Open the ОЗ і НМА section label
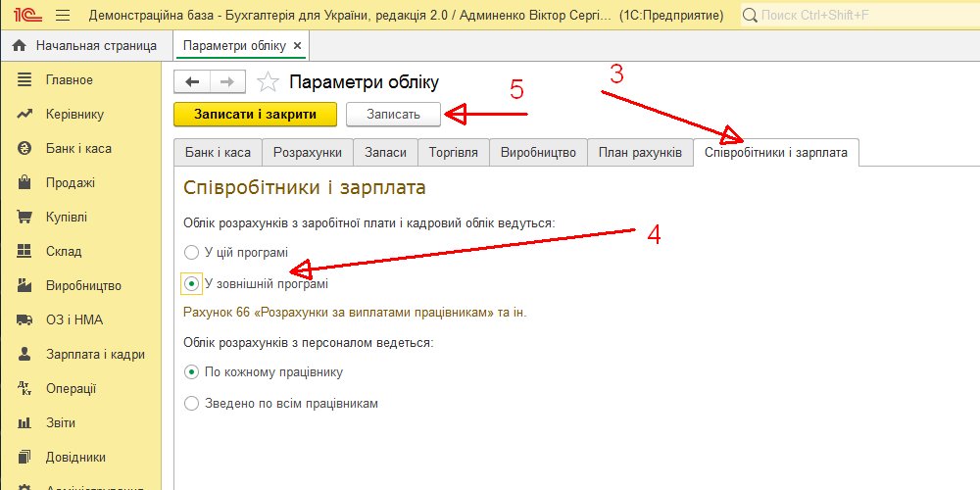Screen dimensions: 980x490 [x=74, y=320]
